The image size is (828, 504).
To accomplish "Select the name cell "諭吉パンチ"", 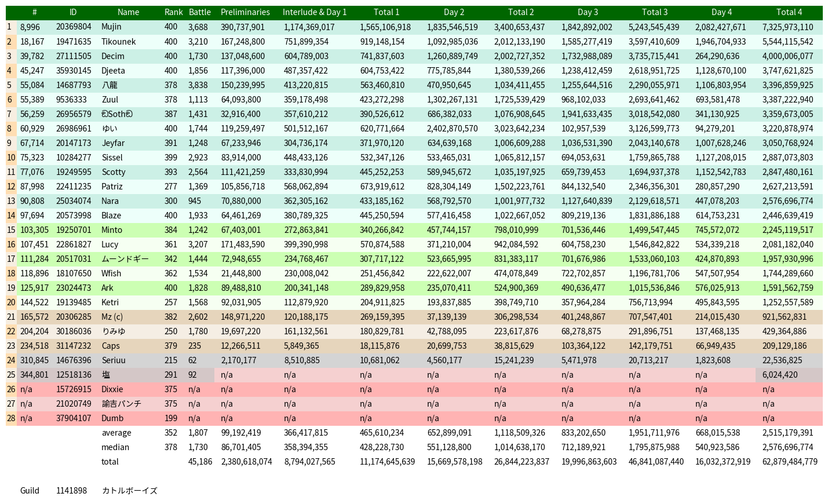I will pyautogui.click(x=122, y=404).
